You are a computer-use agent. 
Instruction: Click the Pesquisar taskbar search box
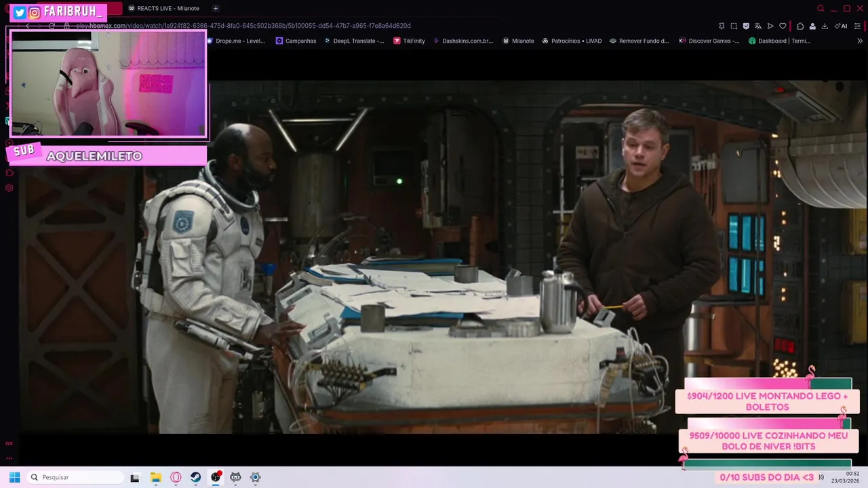[x=75, y=477]
